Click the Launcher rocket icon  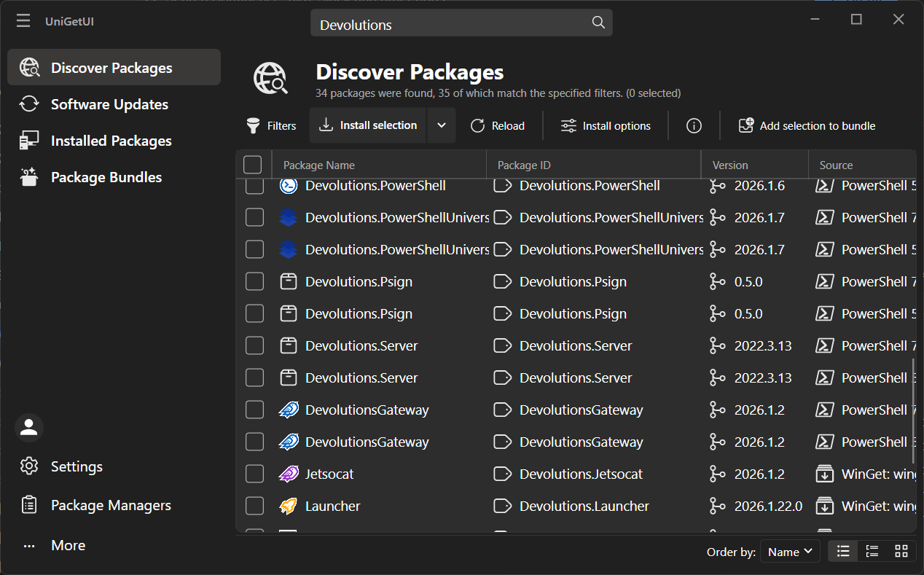[289, 506]
